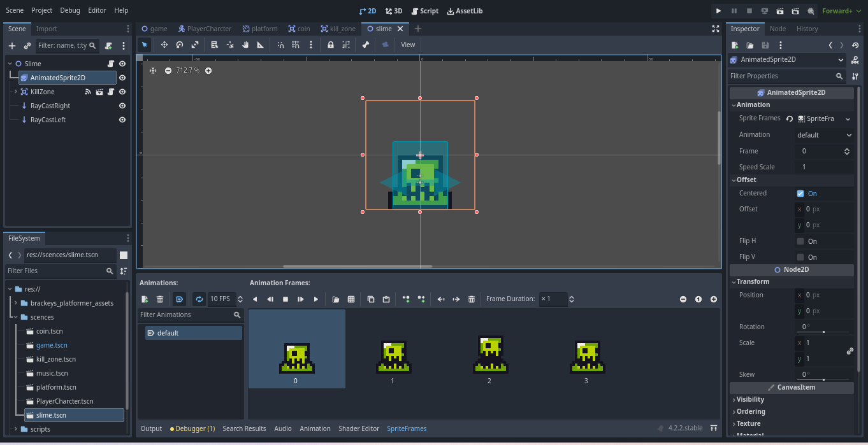Select the Move Mode tool
This screenshot has height=445, width=868.
click(x=164, y=45)
